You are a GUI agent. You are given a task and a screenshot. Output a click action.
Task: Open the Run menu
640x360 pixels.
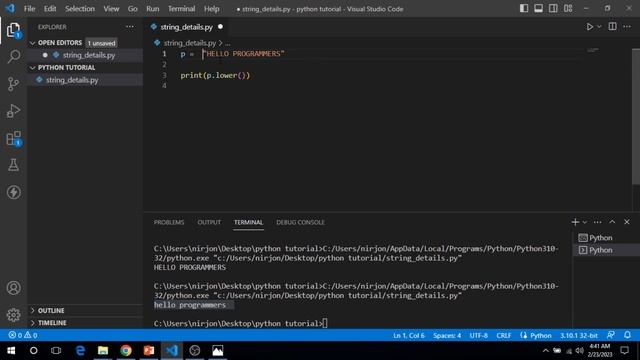[x=153, y=9]
